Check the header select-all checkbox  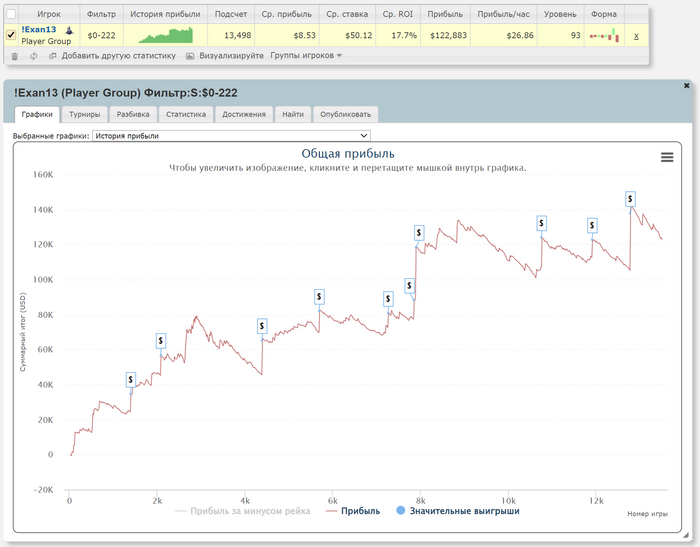coord(11,14)
